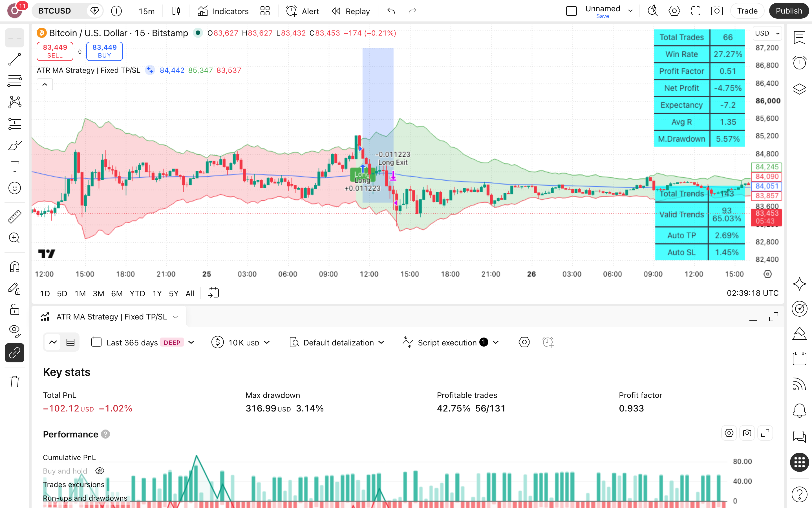
Task: Open the candlestick chart style selector
Action: click(176, 11)
